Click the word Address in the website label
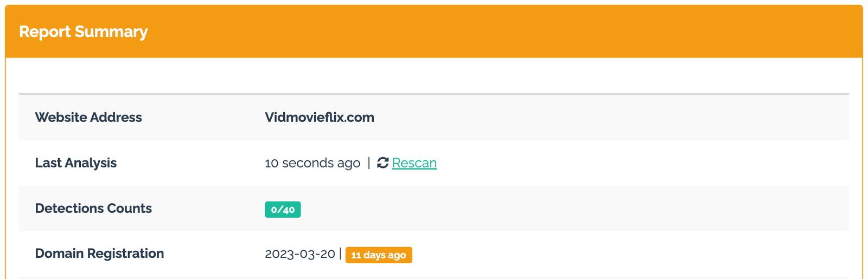Viewport: 868px width, 279px height. (116, 118)
